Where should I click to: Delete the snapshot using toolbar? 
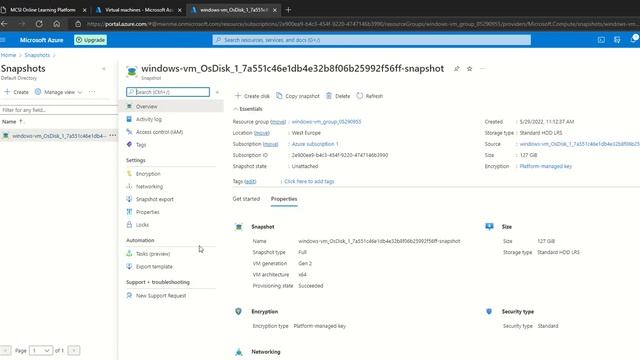point(338,96)
